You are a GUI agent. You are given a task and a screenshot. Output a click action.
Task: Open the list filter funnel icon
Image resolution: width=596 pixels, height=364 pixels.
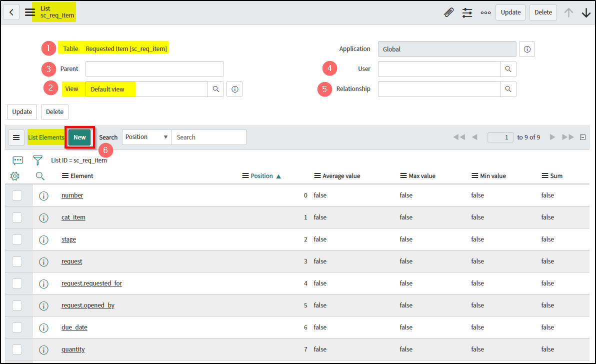[37, 160]
